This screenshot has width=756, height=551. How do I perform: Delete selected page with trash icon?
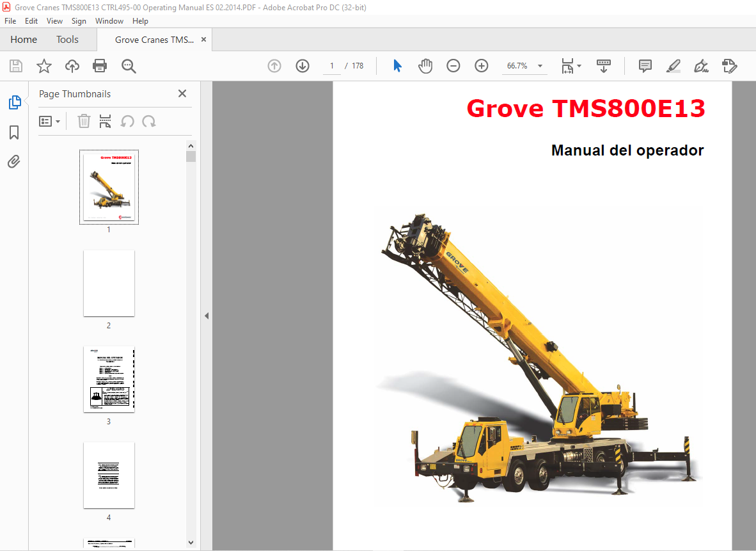[x=84, y=121]
